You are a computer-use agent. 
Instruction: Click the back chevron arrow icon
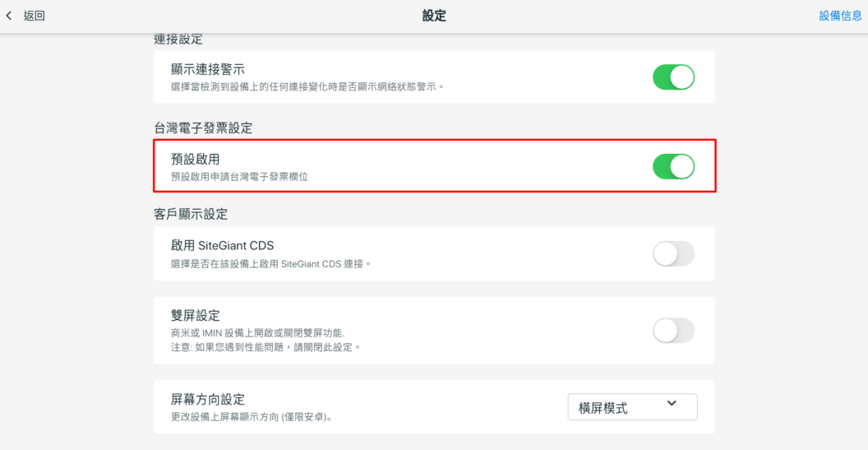click(x=9, y=16)
